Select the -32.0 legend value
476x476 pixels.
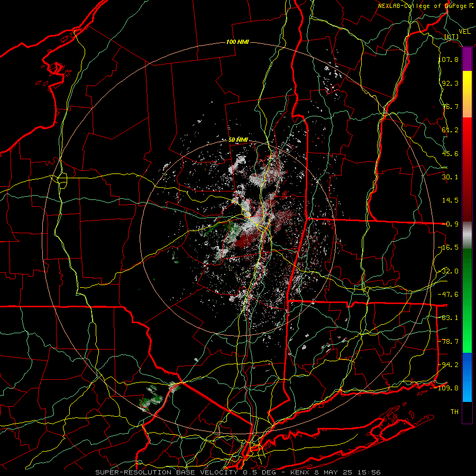point(448,271)
